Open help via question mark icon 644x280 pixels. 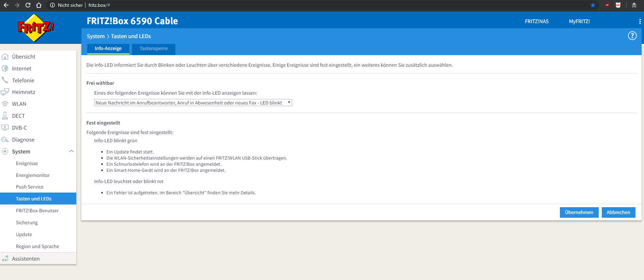632,36
